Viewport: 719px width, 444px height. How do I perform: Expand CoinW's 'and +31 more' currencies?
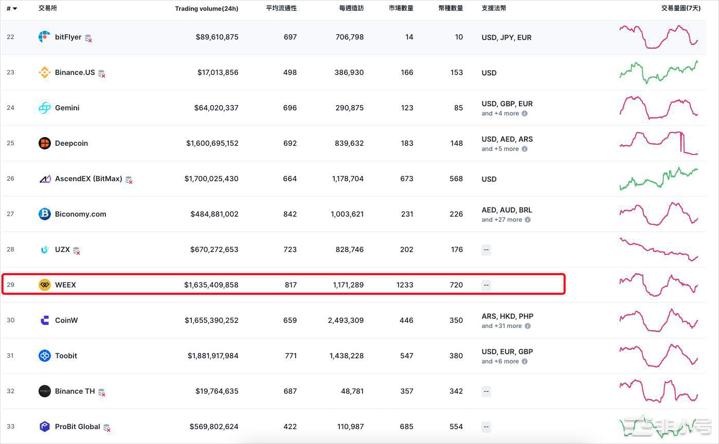tap(502, 326)
